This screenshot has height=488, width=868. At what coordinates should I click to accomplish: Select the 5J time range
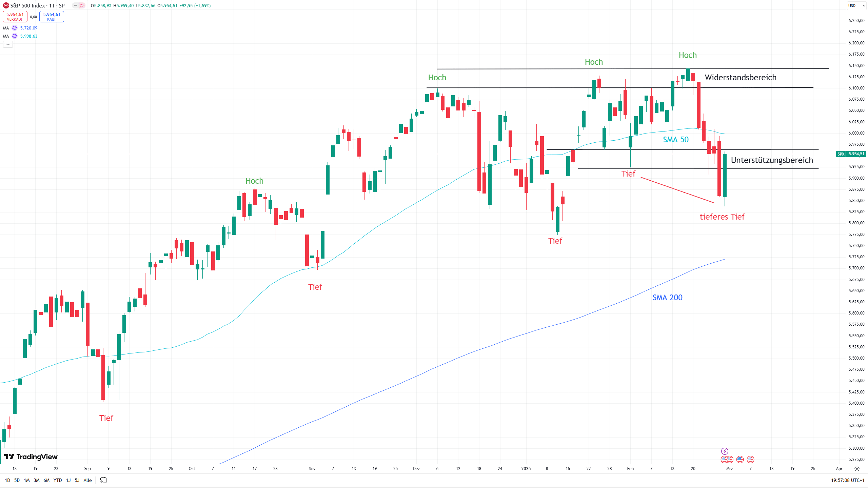(x=77, y=480)
